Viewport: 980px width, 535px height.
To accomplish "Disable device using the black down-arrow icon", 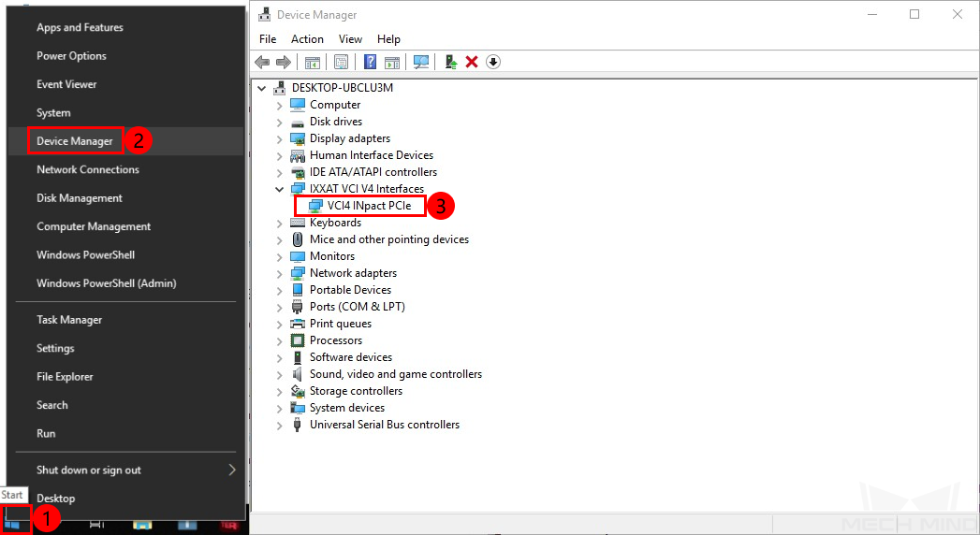I will [493, 62].
